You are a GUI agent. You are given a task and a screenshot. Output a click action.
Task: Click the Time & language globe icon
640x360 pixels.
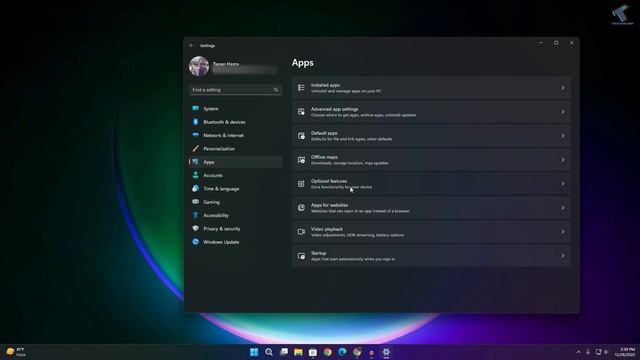[x=196, y=189]
